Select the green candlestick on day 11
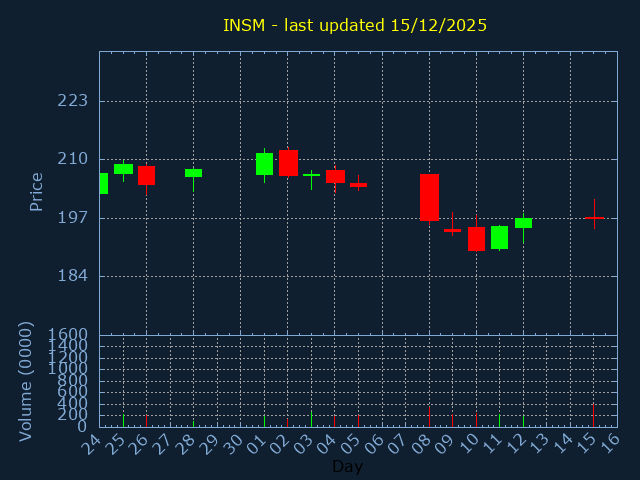This screenshot has height=480, width=640. click(499, 237)
